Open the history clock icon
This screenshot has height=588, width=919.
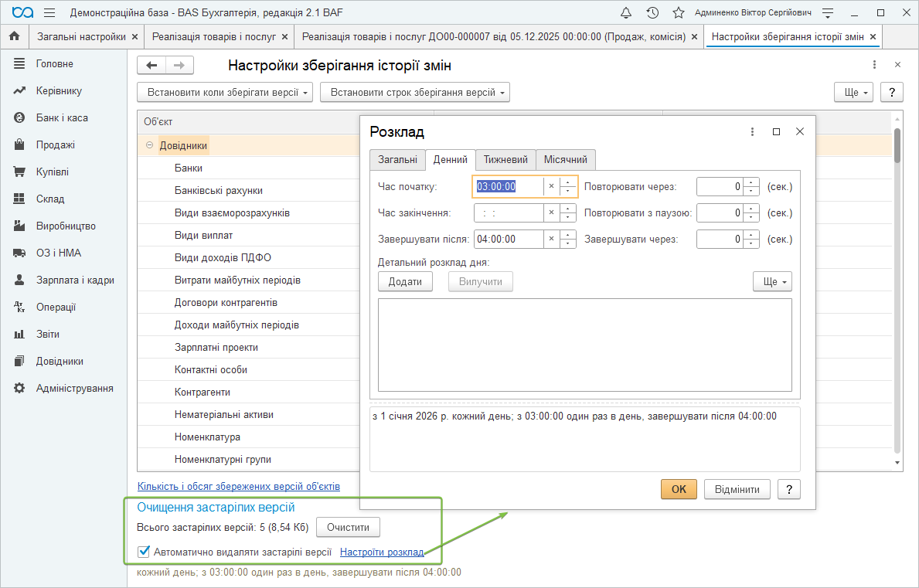tap(652, 13)
